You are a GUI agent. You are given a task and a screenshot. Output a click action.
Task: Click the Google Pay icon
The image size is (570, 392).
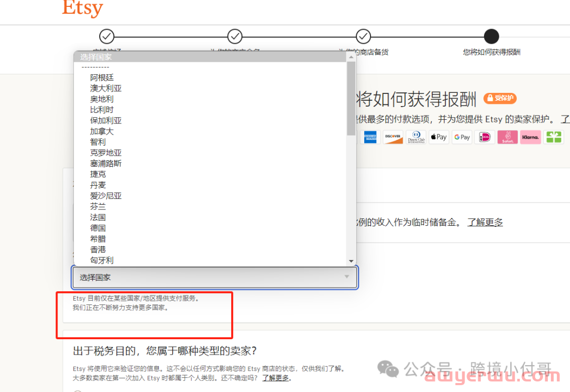point(462,137)
